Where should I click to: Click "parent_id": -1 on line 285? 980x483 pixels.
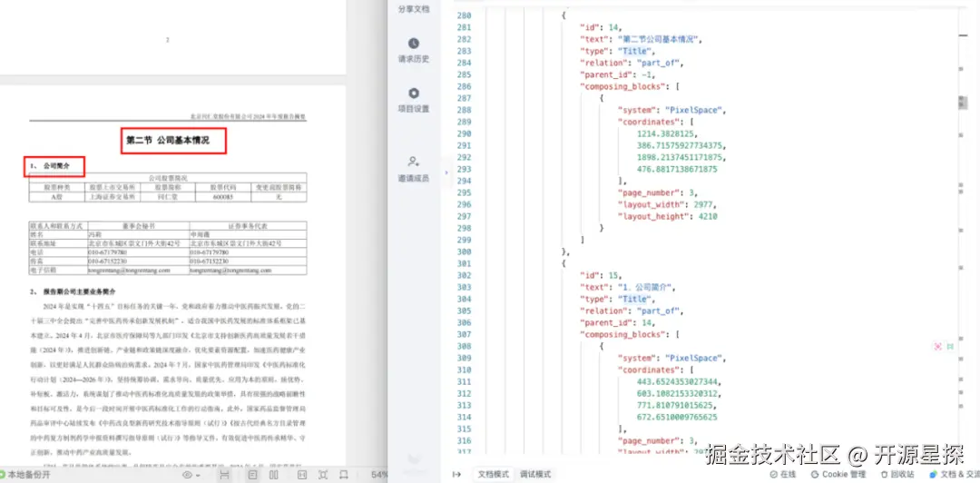point(620,75)
